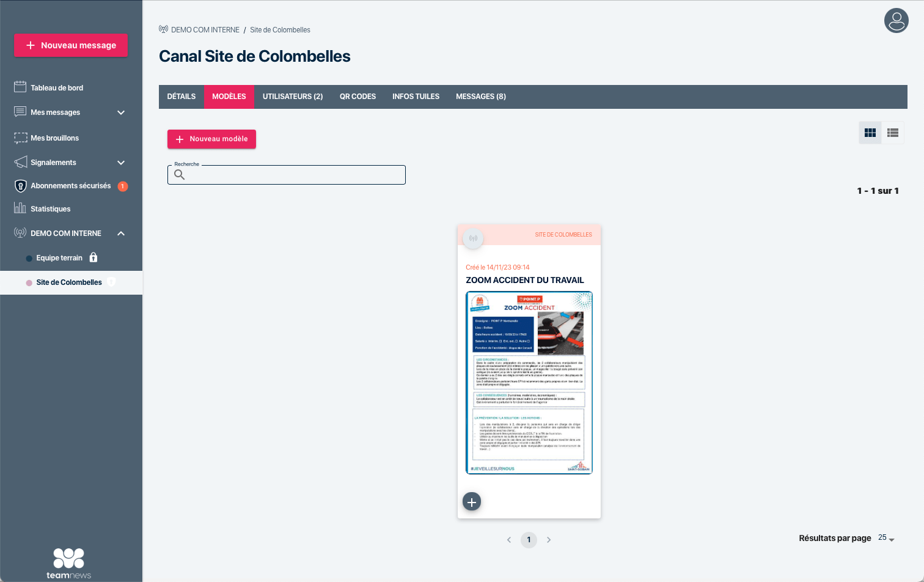Expand the Signalements submenu

coord(121,163)
